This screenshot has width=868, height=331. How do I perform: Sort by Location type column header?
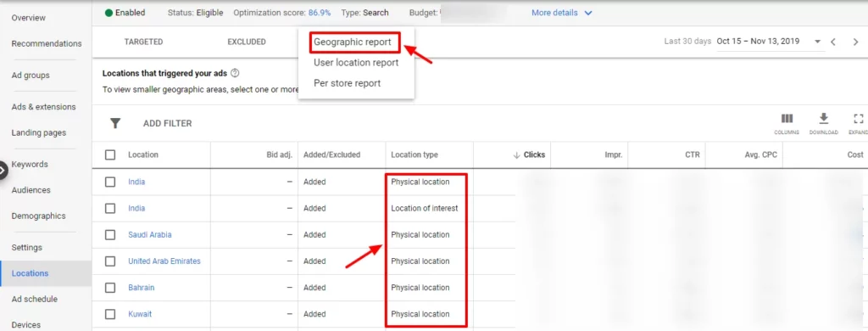[415, 154]
